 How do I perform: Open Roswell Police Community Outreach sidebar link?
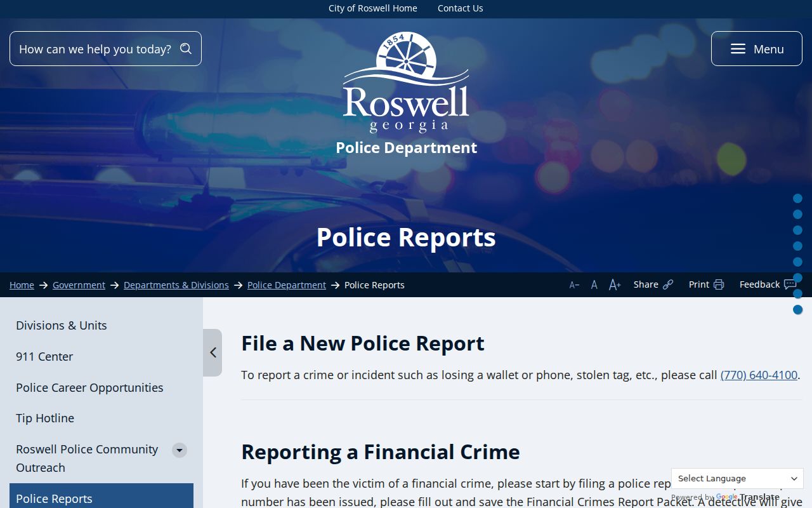(87, 458)
